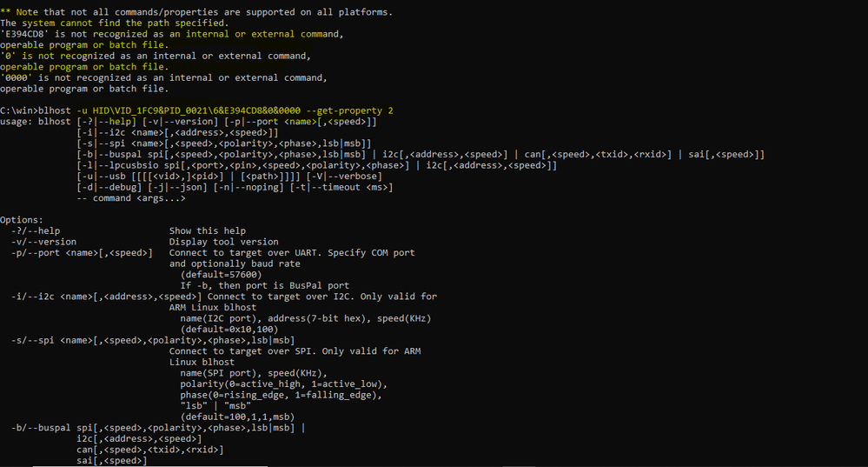The height and width of the screenshot is (467, 868).
Task: Click the "-?/--help" option entry
Action: [36, 231]
